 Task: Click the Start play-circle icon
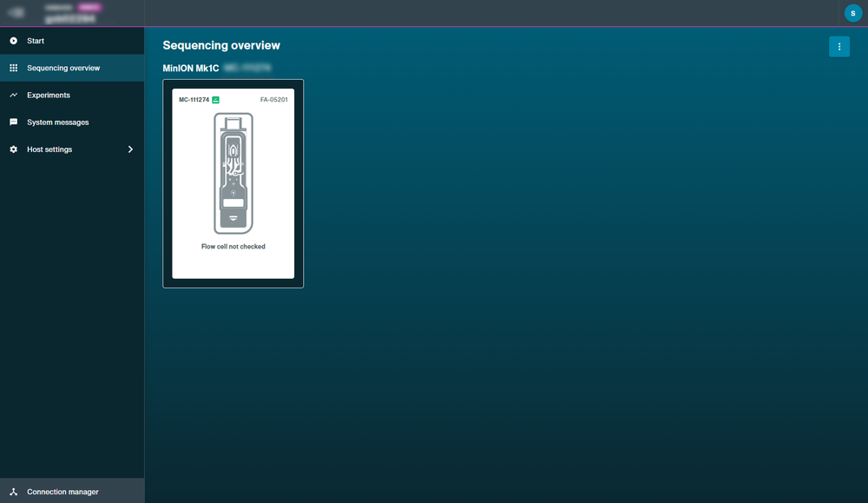tap(13, 41)
